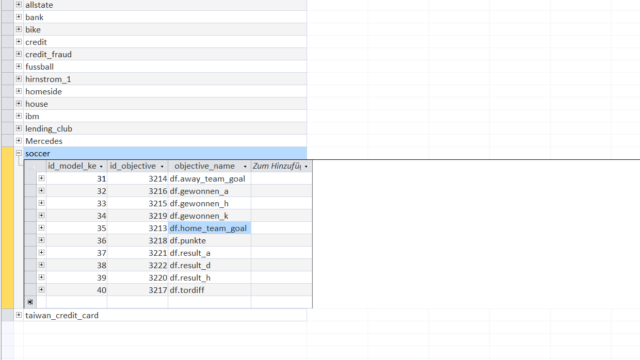Click the empty new-row objective_name field
The image size is (640, 360).
coord(209,302)
